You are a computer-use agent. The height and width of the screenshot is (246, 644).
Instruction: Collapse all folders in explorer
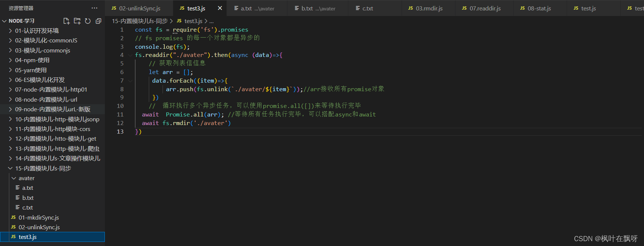point(99,21)
